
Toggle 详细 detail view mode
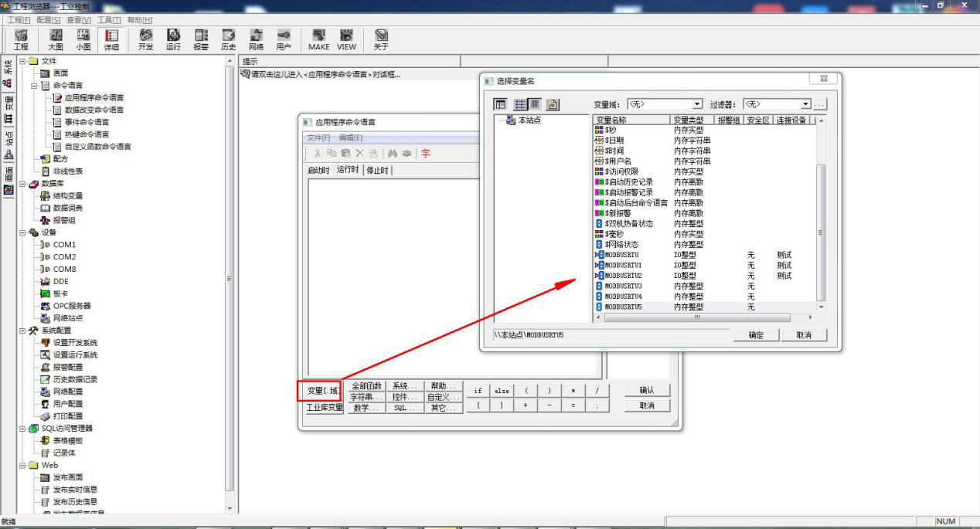point(111,39)
